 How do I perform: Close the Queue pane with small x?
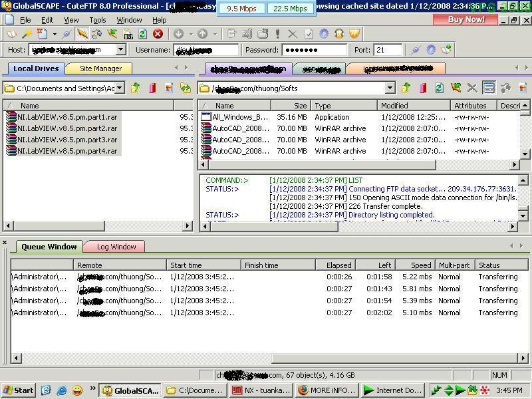click(x=5, y=242)
